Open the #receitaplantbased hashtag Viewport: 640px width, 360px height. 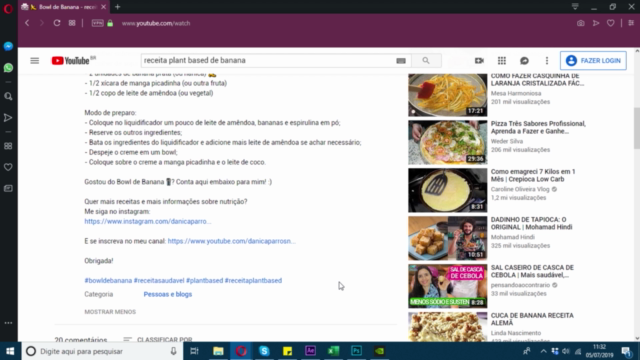253,280
